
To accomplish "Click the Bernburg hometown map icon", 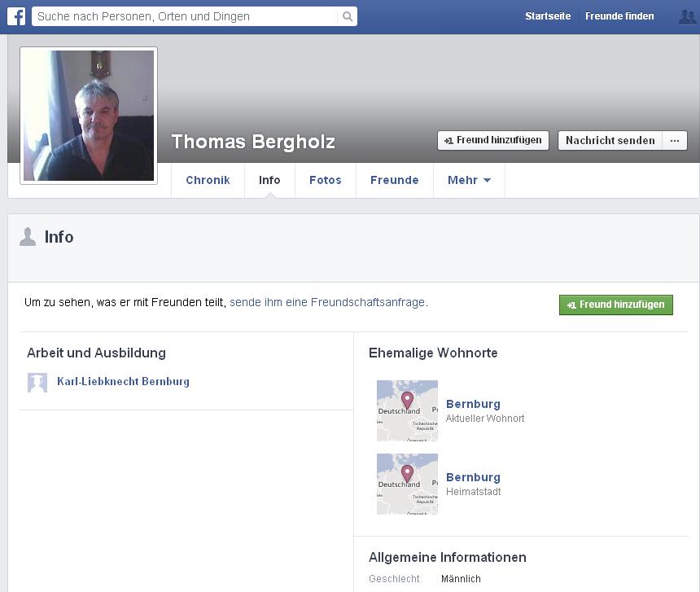I will (x=407, y=484).
